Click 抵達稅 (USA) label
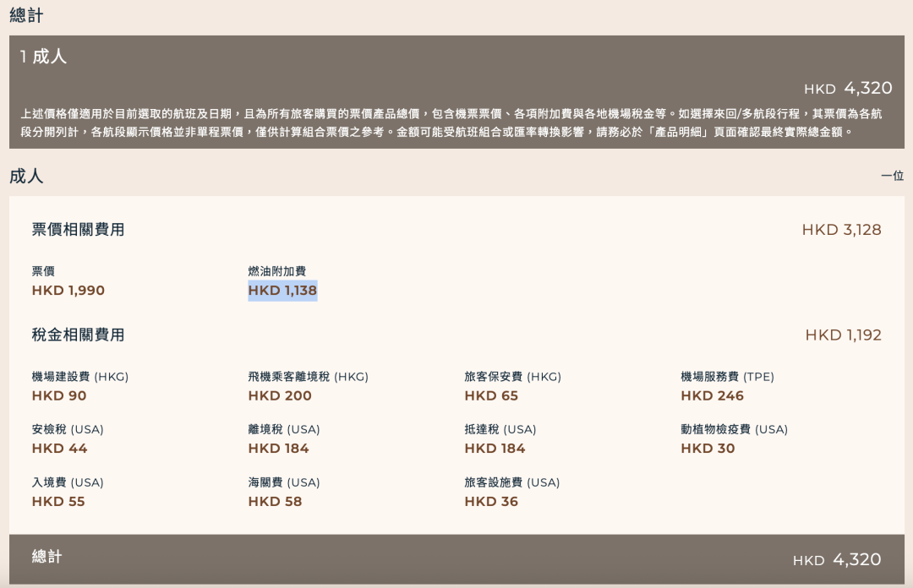The image size is (913, 588). point(500,429)
